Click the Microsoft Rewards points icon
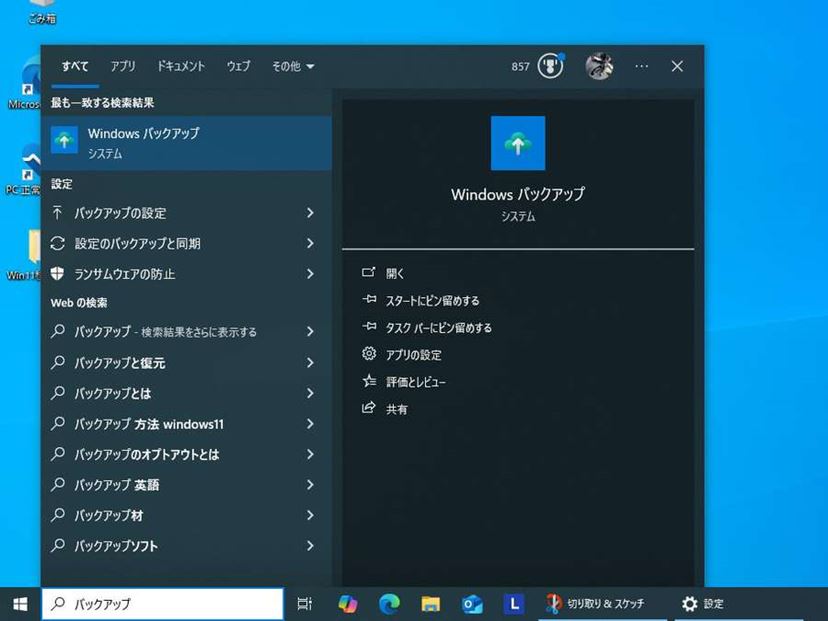 (548, 66)
